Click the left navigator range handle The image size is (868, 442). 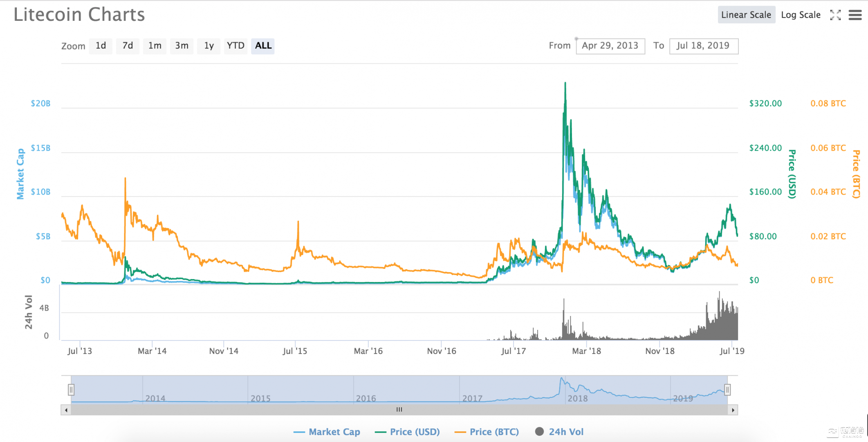click(71, 390)
